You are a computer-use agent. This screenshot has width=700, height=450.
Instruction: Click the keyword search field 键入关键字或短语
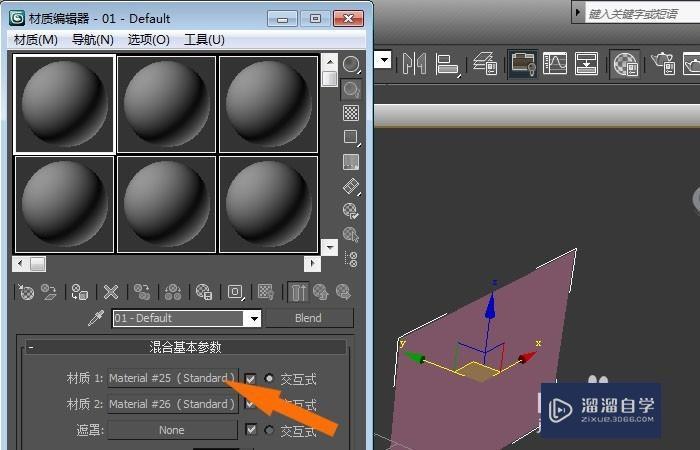coord(642,13)
